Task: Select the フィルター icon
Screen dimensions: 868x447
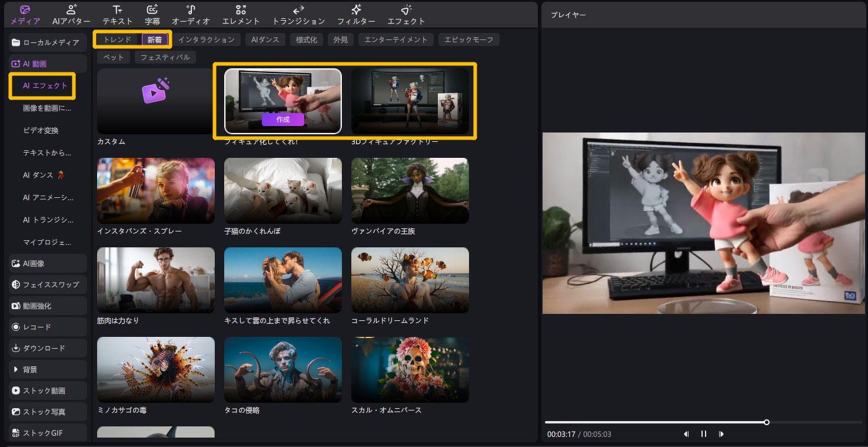Action: [356, 15]
